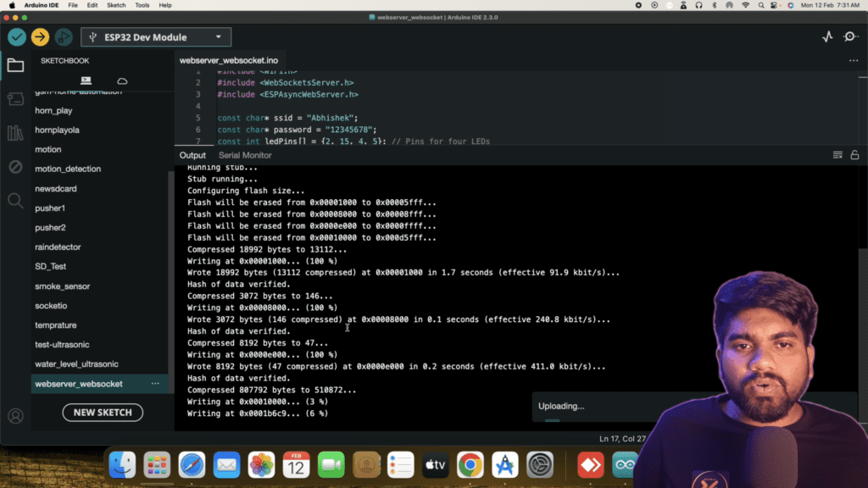Image resolution: width=868 pixels, height=488 pixels.
Task: Open the Tools menu
Action: [x=142, y=5]
